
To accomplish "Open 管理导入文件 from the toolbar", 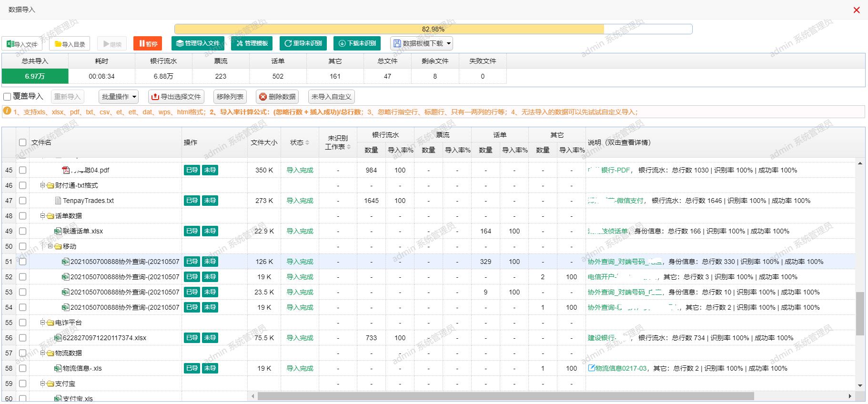I will tap(198, 43).
